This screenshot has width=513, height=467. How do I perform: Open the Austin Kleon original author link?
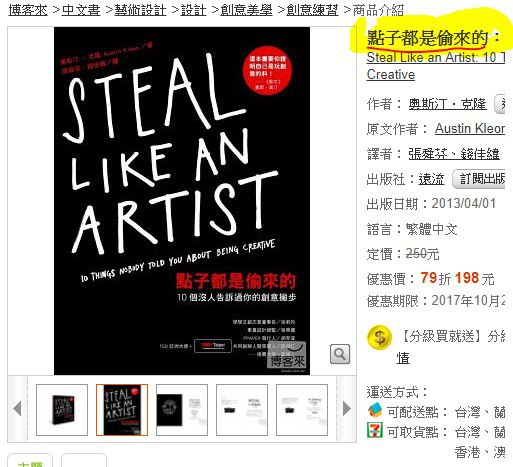[470, 129]
